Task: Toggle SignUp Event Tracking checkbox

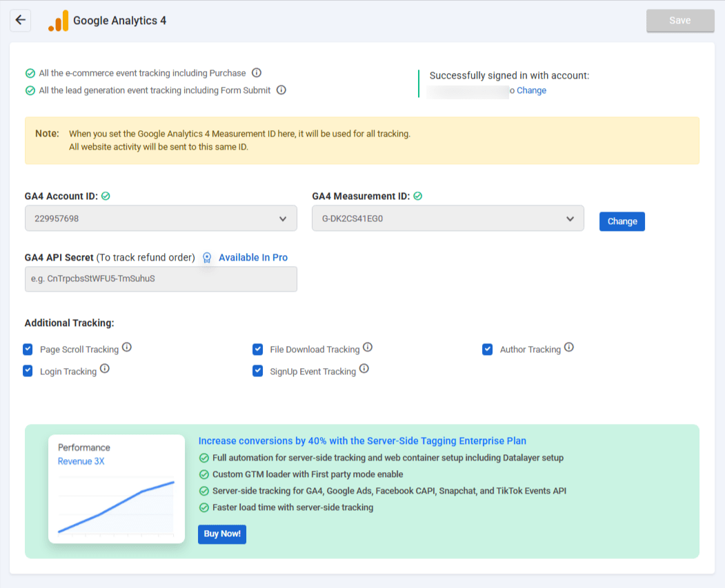Action: (x=258, y=371)
